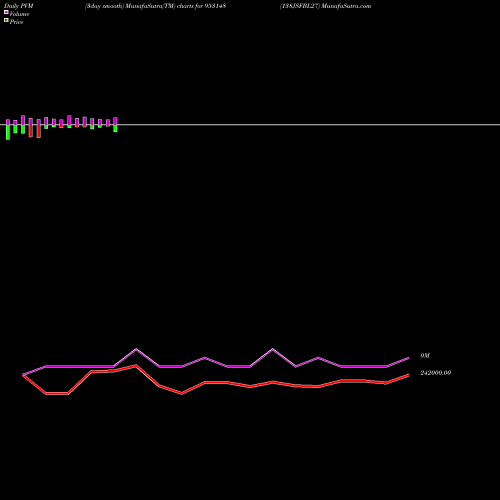Click the "(138JSFBL27) MunafaSutra.com" text
Viewport: 500px width, 500px height.
pyautogui.click(x=325, y=6)
